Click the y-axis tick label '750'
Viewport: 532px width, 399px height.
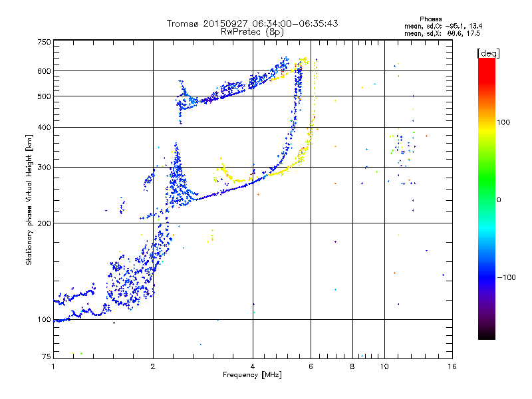pyautogui.click(x=44, y=42)
